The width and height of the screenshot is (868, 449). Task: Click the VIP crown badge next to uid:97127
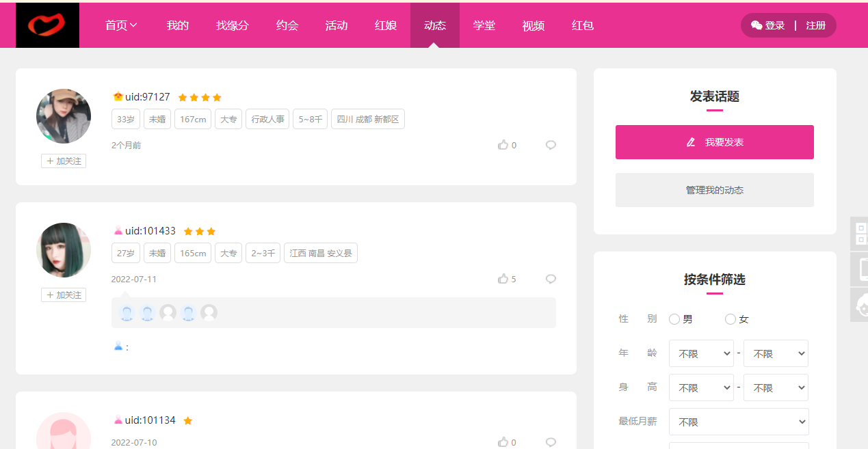(x=118, y=97)
